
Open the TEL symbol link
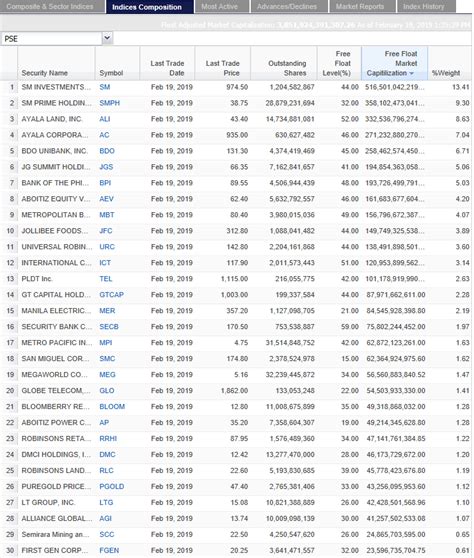(106, 279)
